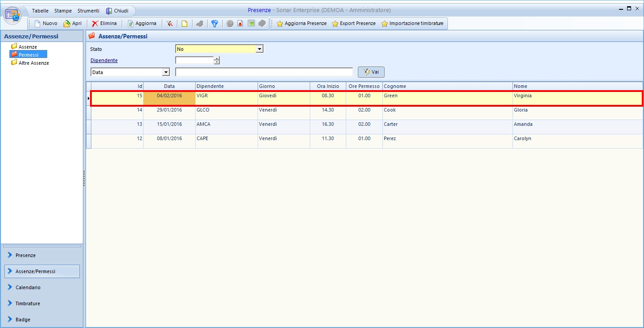Follow the Dipendente link label

pyautogui.click(x=104, y=60)
